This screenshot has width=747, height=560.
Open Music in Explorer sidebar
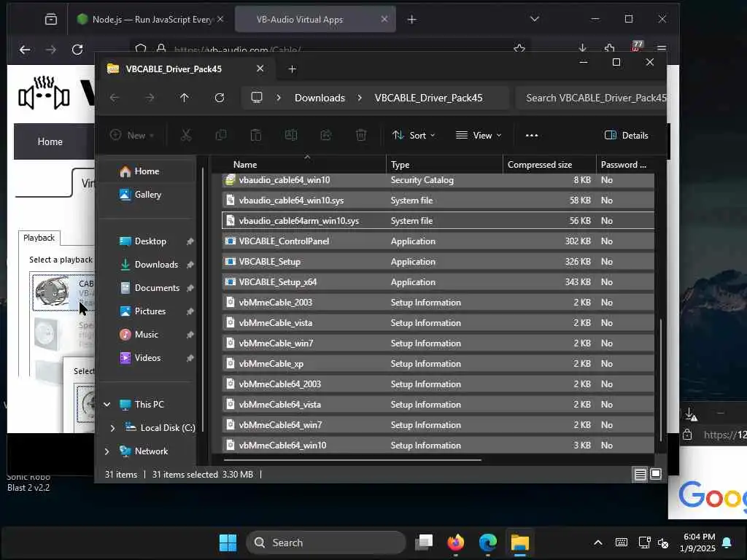146,334
